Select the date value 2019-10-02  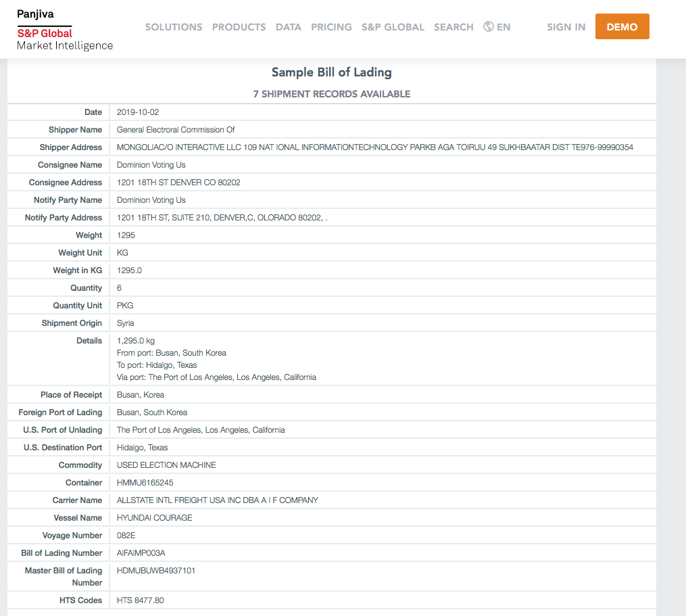(138, 112)
